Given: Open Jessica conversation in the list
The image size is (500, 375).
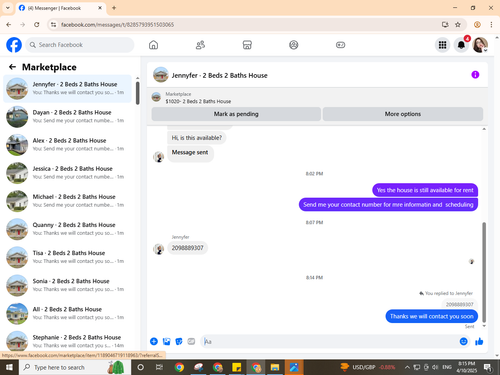Looking at the screenshot, I should click(x=67, y=173).
